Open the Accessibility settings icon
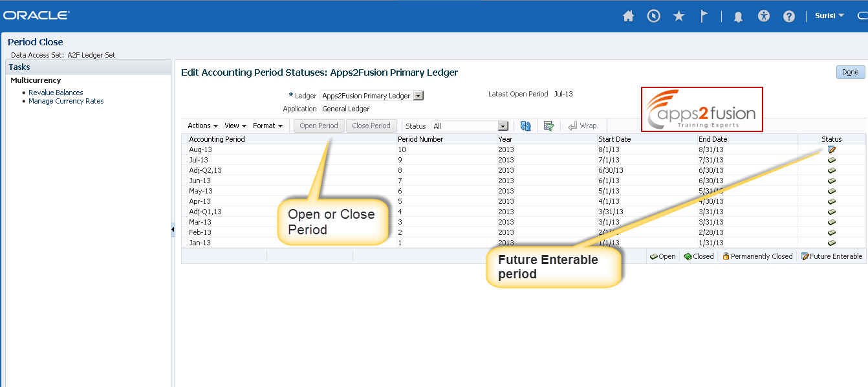Image resolution: width=868 pixels, height=387 pixels. (x=764, y=16)
